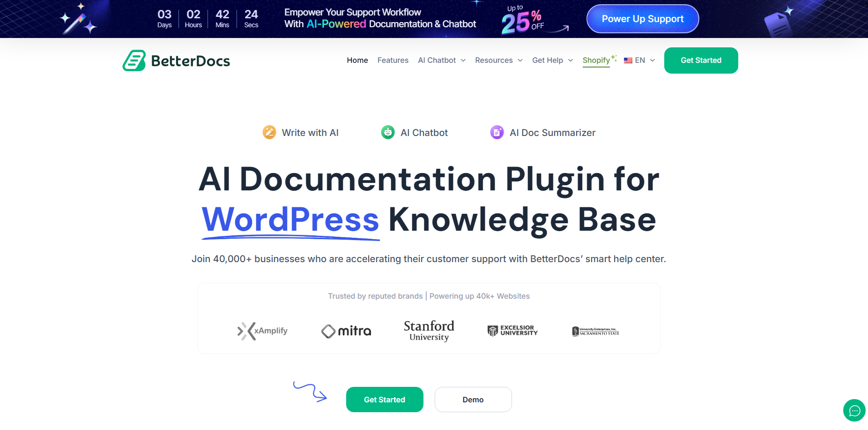Screen dimensions: 868x430
Task: Open the EN language selector
Action: 640,60
